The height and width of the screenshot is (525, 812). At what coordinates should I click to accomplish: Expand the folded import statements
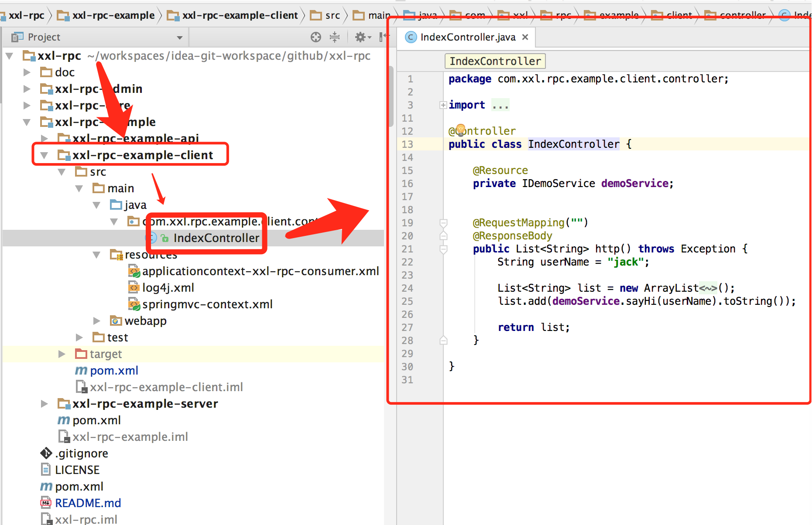[x=443, y=105]
